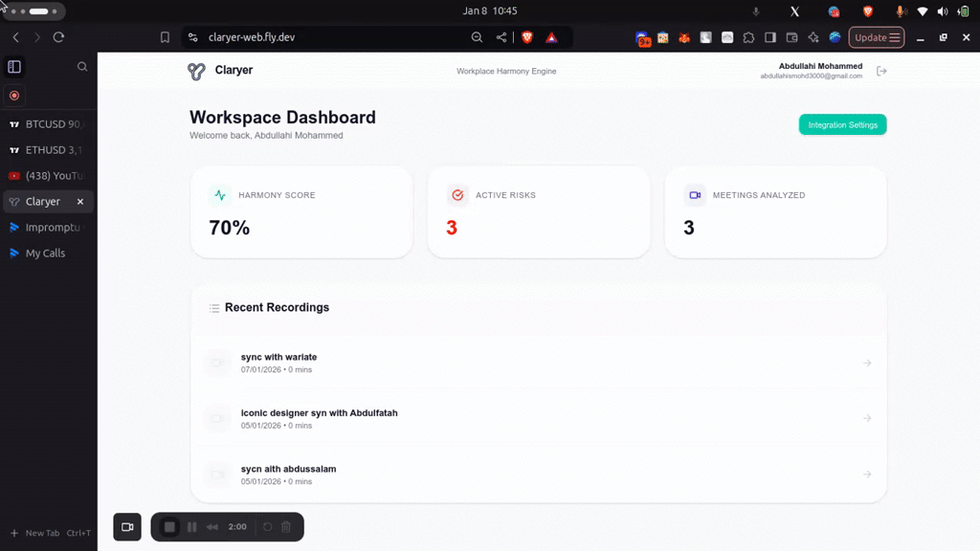
Task: Click the Harmony Score pulse icon
Action: coord(220,195)
